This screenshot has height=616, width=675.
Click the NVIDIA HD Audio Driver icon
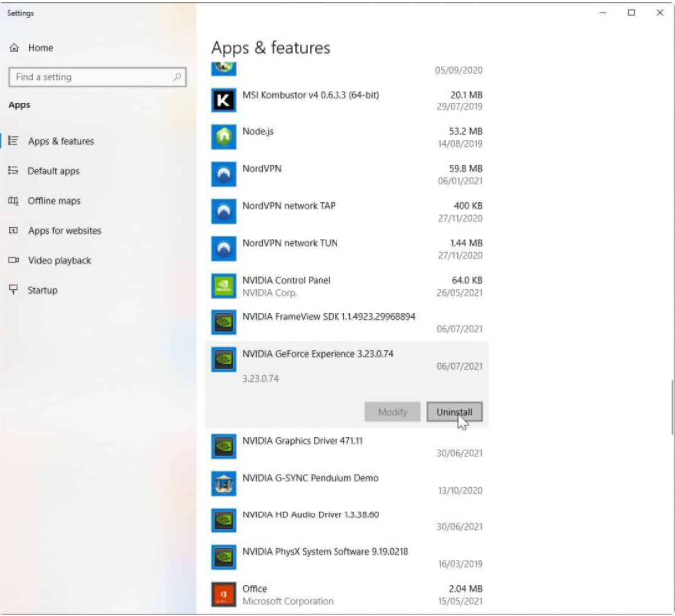point(223,520)
